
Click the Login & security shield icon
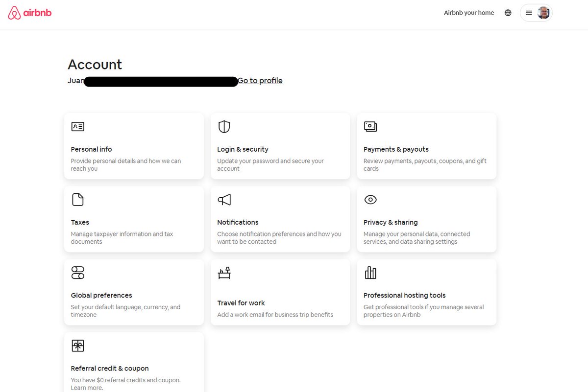[x=224, y=127]
